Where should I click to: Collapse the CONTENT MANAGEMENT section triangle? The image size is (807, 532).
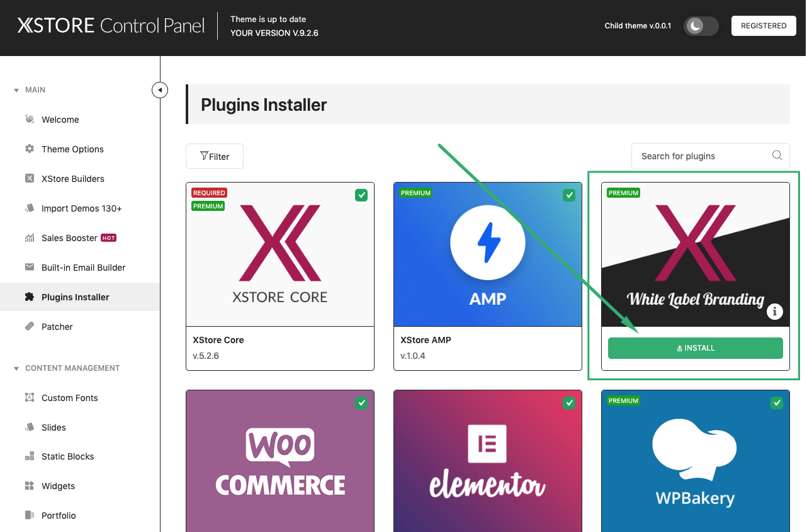(16, 368)
